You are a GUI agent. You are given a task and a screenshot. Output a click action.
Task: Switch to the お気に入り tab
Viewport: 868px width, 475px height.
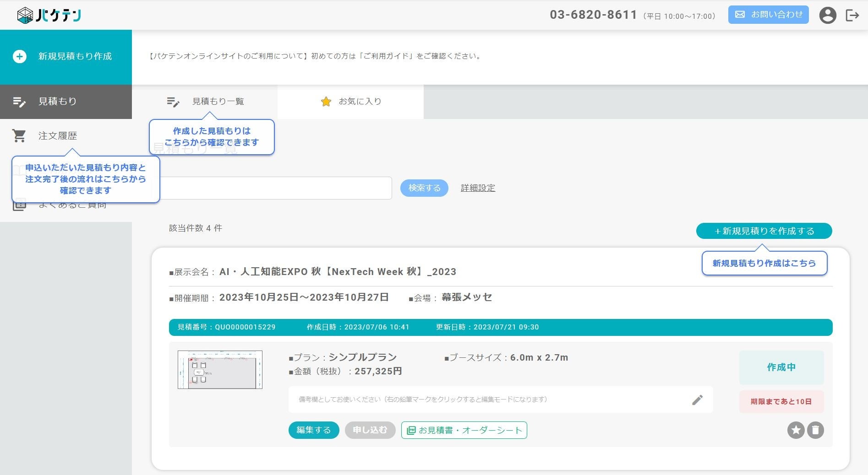click(351, 102)
